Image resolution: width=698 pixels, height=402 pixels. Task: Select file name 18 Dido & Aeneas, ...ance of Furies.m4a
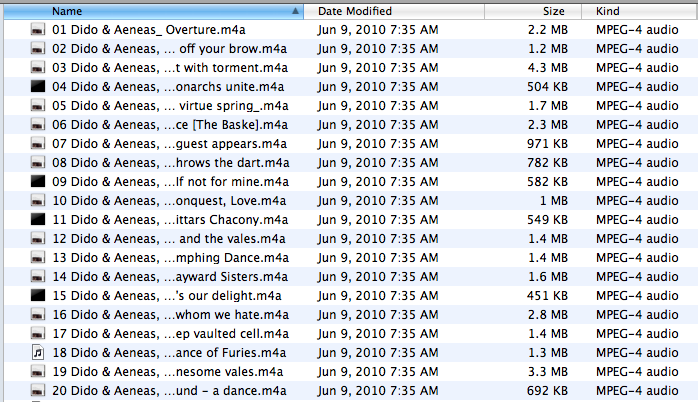coord(169,353)
